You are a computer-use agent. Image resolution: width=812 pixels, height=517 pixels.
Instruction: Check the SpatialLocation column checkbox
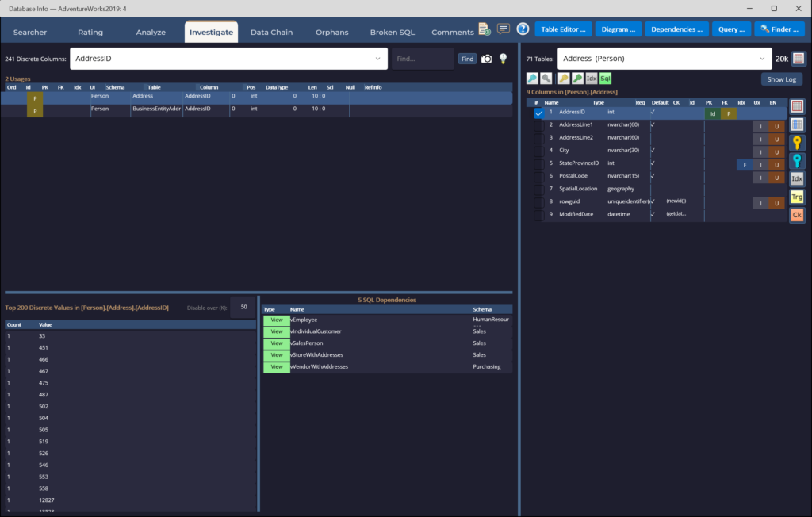(538, 190)
